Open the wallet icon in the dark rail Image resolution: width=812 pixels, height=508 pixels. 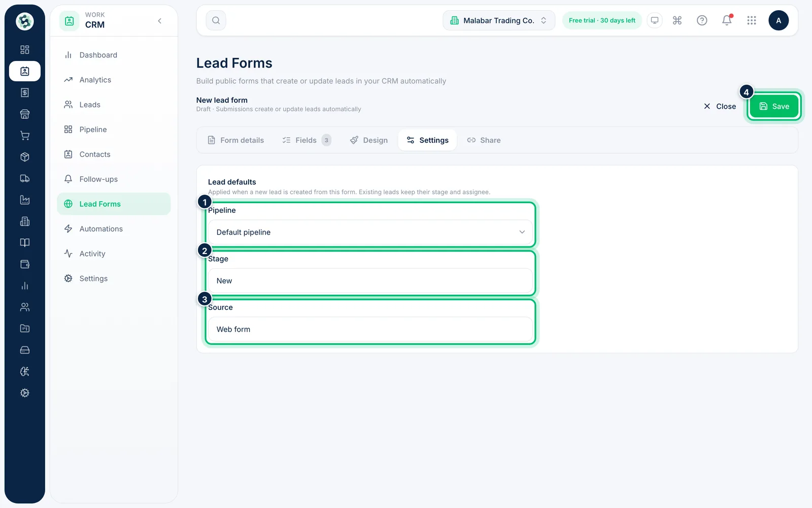click(24, 264)
